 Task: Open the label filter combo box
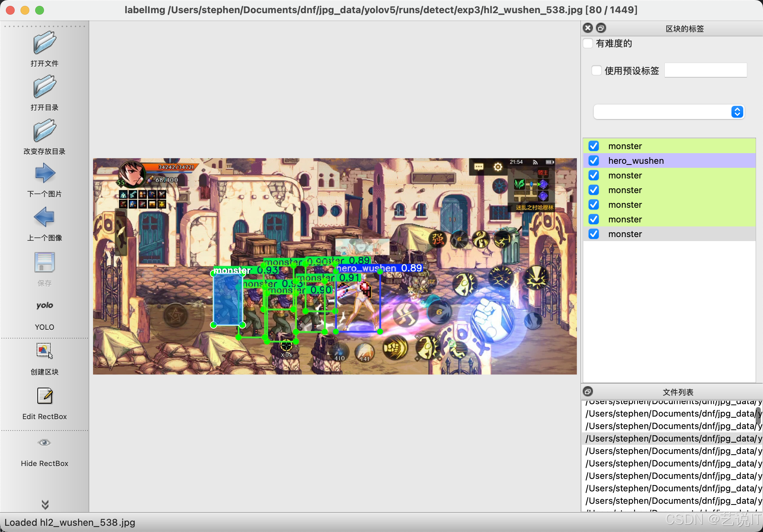(x=668, y=112)
